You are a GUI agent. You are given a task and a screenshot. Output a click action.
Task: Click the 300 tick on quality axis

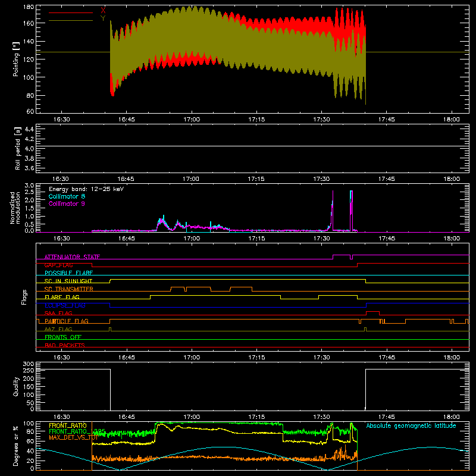tap(29, 364)
